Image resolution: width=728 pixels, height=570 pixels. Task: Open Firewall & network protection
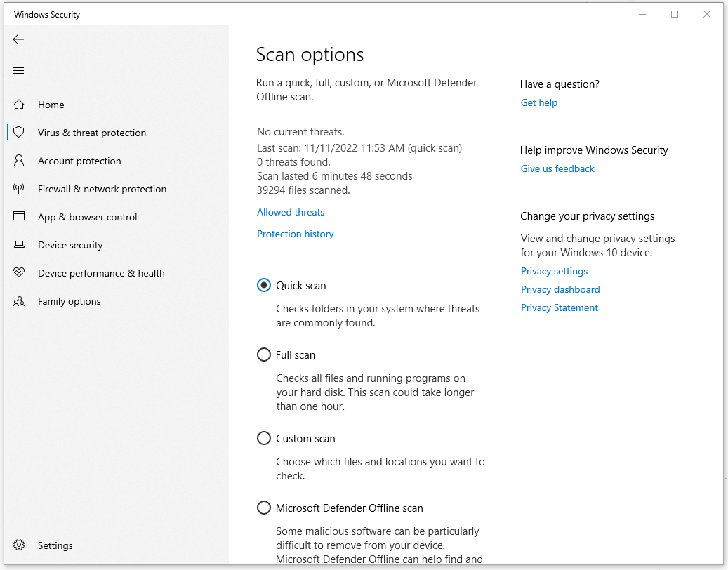[x=102, y=189]
